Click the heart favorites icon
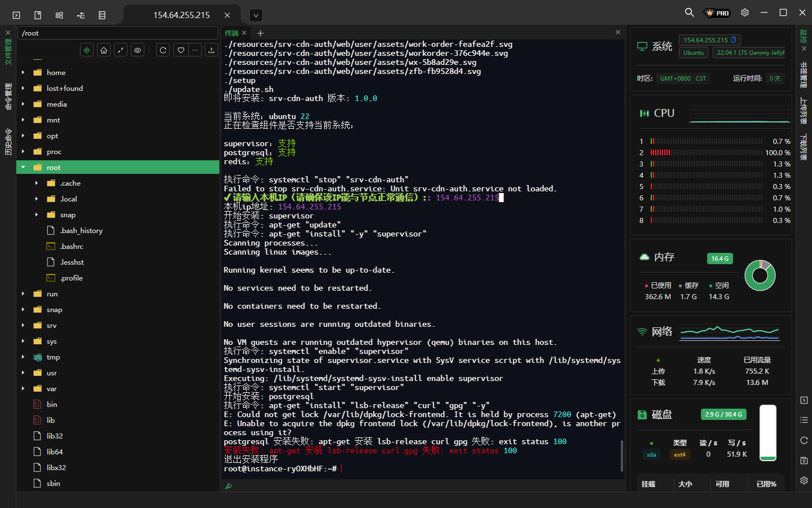Viewport: 812px width, 508px height. pos(180,50)
